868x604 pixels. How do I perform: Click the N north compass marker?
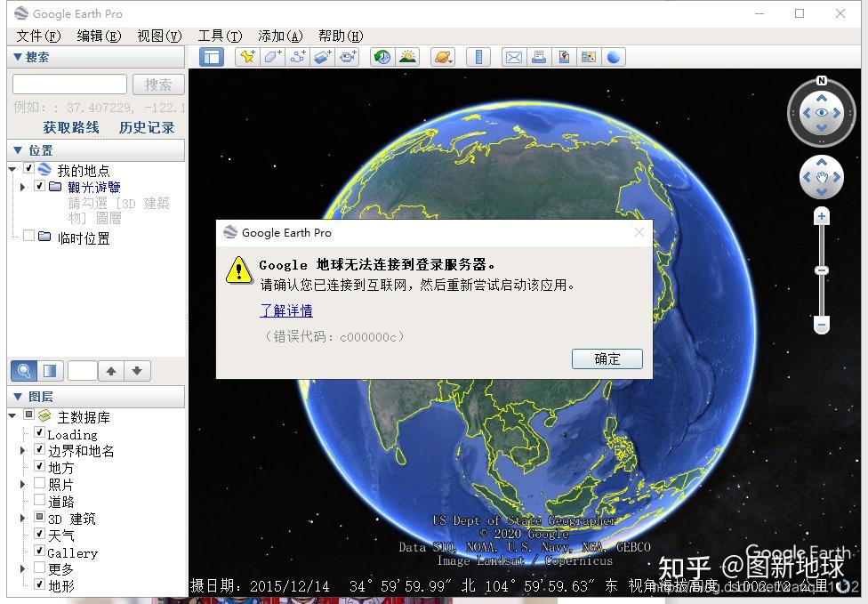pyautogui.click(x=822, y=81)
